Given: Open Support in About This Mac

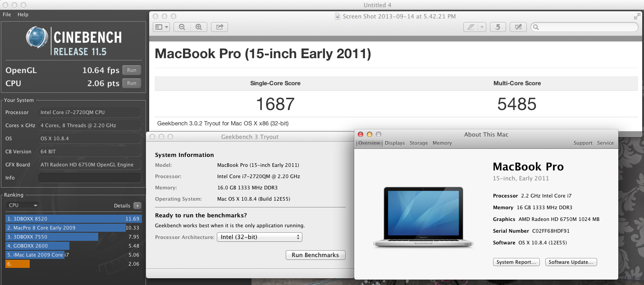Looking at the screenshot, I should [583, 143].
